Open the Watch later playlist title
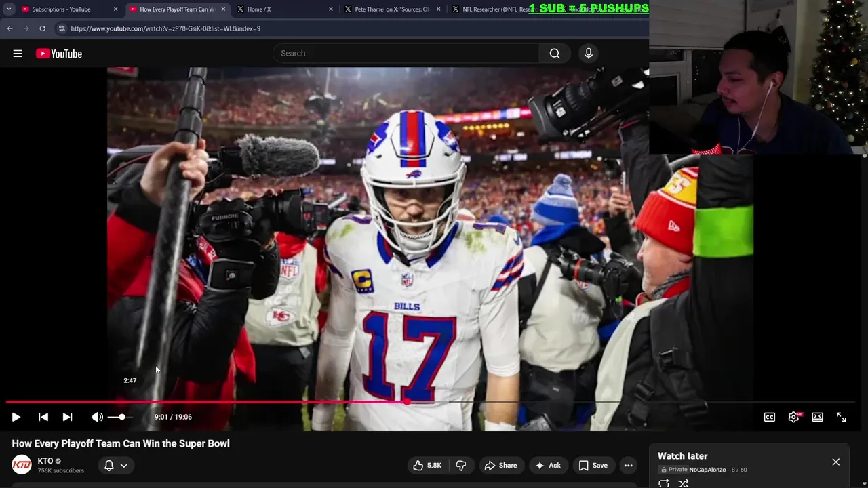This screenshot has width=868, height=488. click(x=683, y=456)
